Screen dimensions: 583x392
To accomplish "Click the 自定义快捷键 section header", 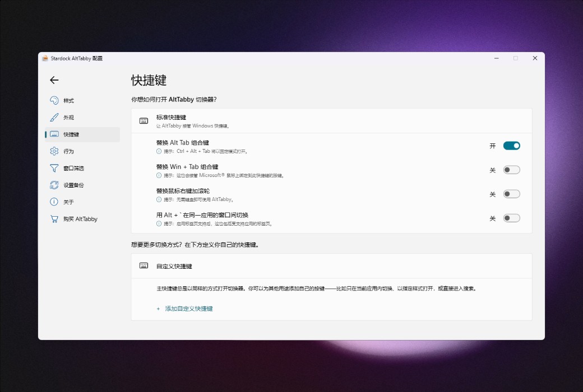I will point(332,266).
